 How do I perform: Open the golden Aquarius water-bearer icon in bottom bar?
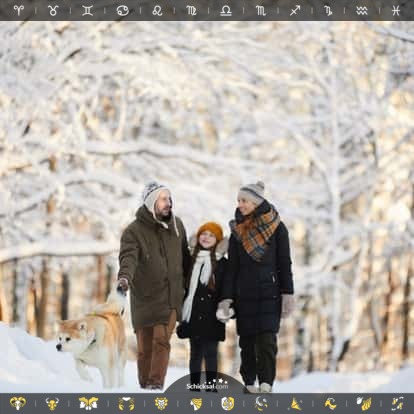point(364,403)
